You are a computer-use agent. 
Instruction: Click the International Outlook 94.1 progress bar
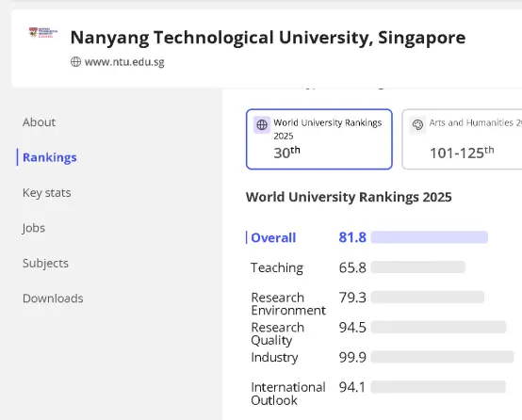[x=438, y=387]
